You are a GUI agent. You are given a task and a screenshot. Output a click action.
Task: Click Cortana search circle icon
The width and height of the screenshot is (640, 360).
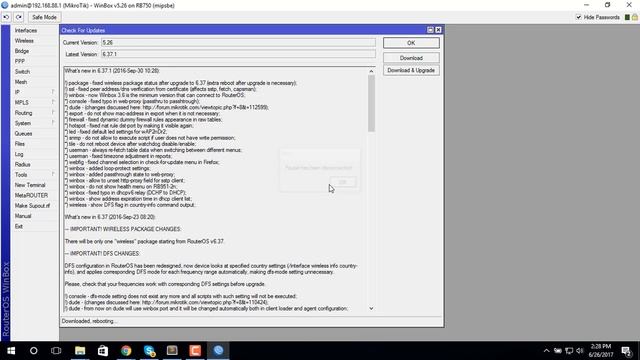(33, 351)
